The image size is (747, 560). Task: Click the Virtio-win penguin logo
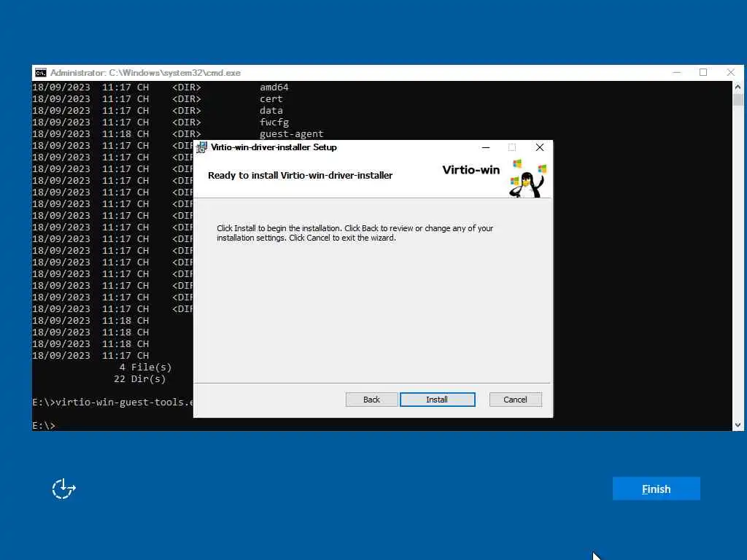527,179
